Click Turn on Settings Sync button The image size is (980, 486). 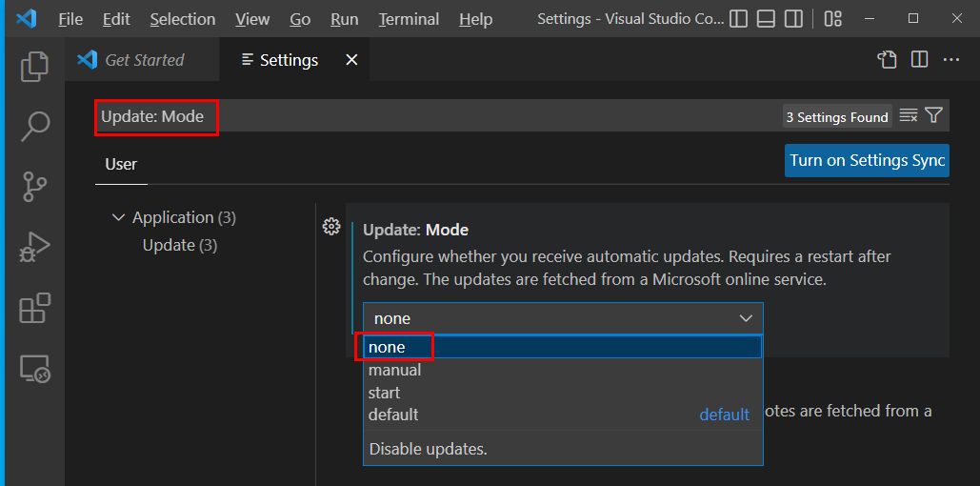click(867, 160)
